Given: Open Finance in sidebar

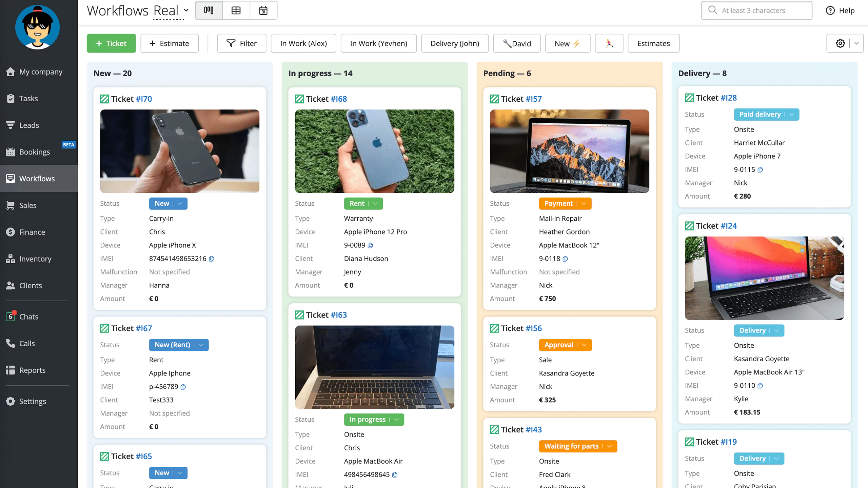Looking at the screenshot, I should coord(39,232).
